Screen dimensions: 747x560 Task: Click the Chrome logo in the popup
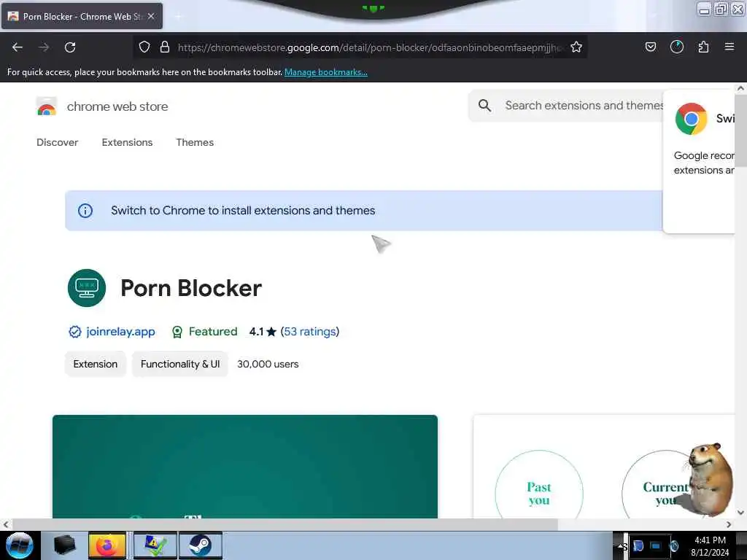coord(691,119)
